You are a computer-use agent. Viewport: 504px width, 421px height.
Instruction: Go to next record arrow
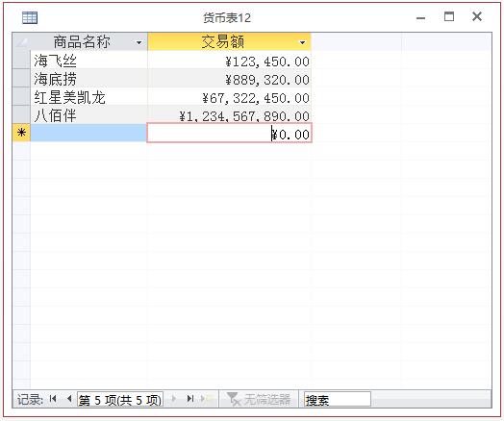pyautogui.click(x=174, y=399)
